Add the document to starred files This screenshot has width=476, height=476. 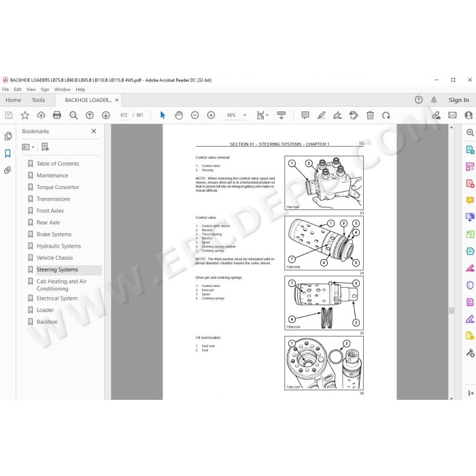(25, 116)
